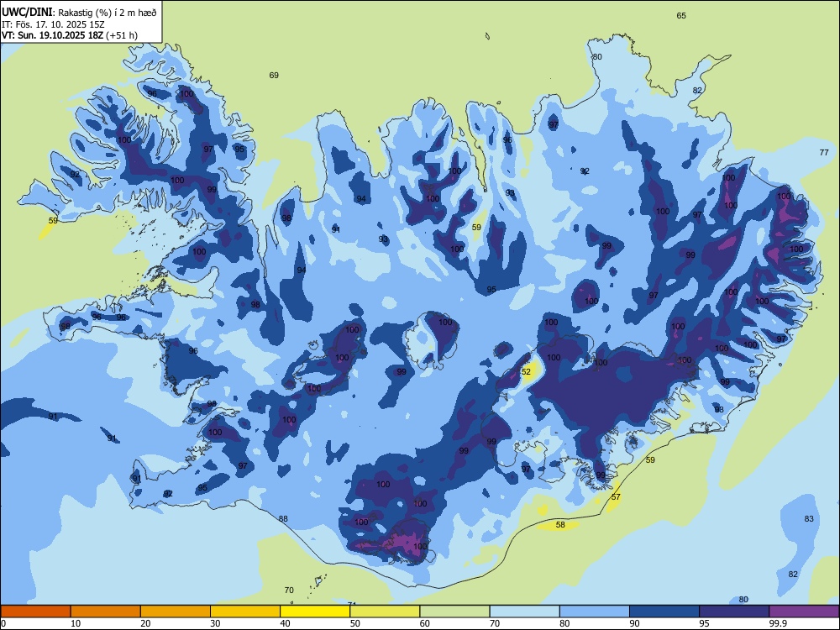Click the map value '69' off the Westfjords

coord(274,76)
